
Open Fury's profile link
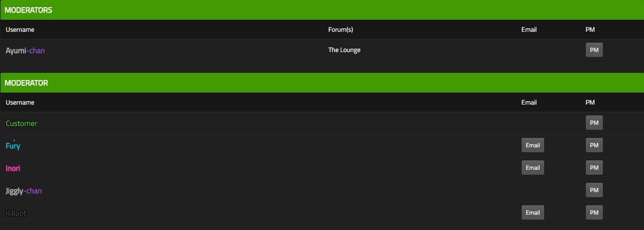click(13, 146)
